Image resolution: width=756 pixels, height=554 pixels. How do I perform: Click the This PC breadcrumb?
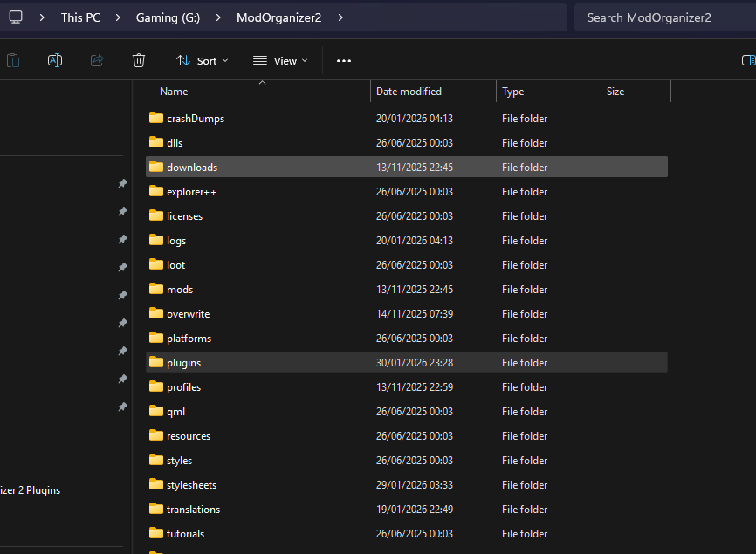click(x=80, y=17)
